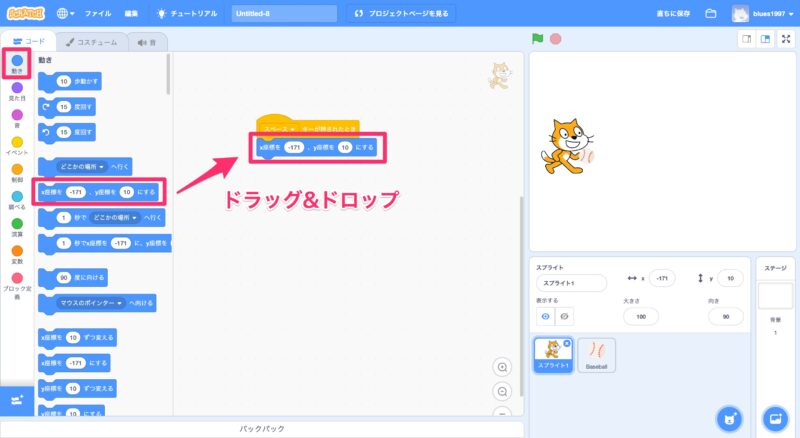The height and width of the screenshot is (438, 800).
Task: Select the 見た目 purple category
Action: pyautogui.click(x=17, y=91)
